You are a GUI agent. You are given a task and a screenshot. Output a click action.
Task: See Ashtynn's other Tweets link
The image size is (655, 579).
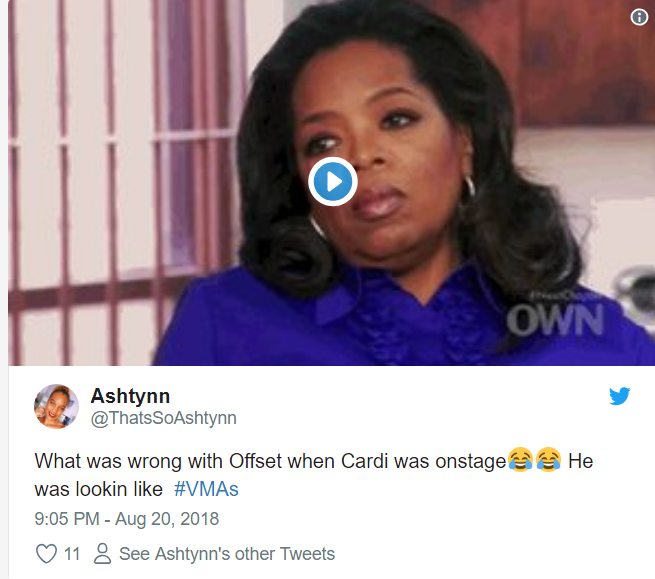tap(227, 554)
